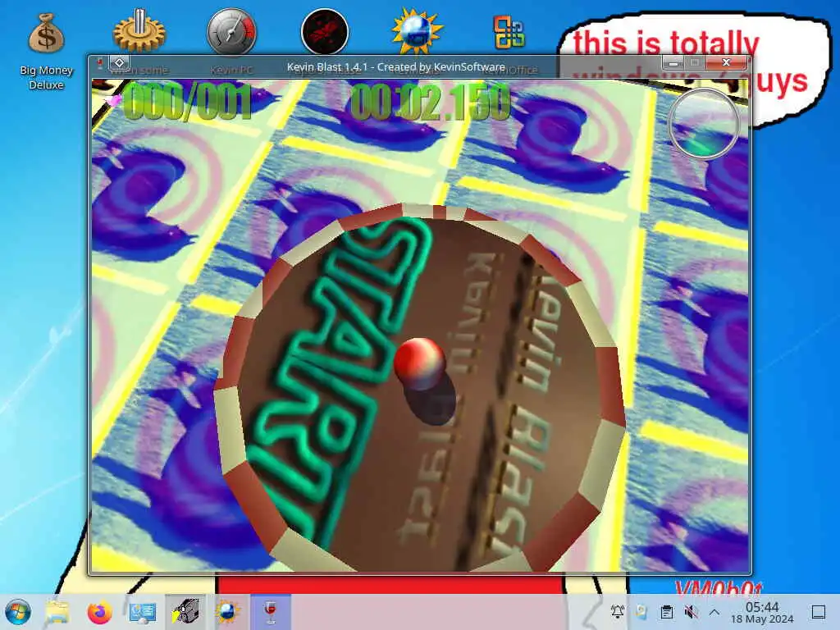The height and width of the screenshot is (630, 840).
Task: Click the green score counter 000/001
Action: [188, 101]
